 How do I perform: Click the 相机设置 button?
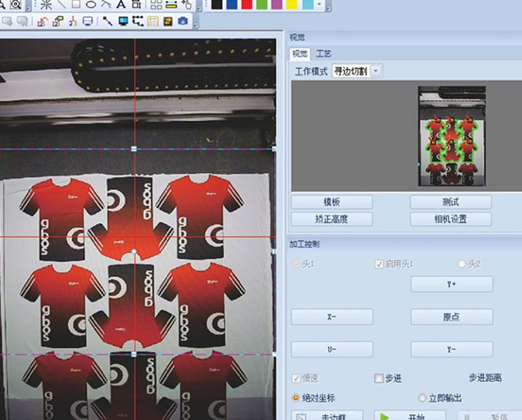point(450,219)
